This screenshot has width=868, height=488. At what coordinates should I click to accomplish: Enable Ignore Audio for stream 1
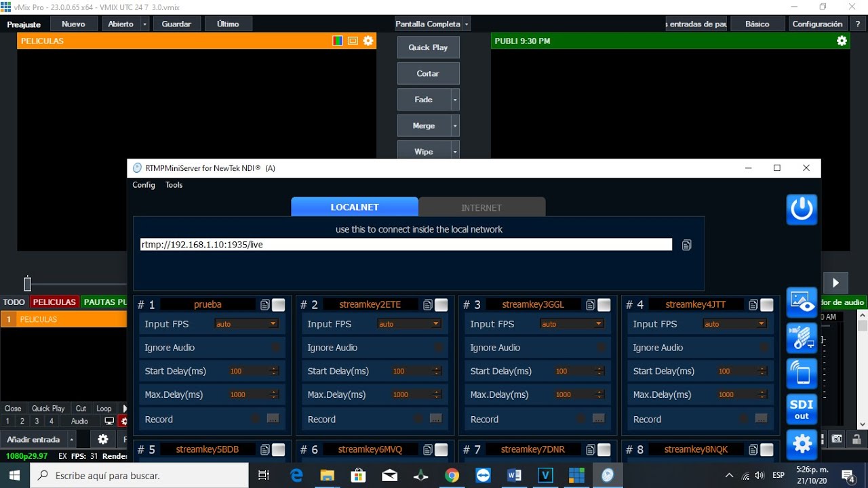coord(275,348)
